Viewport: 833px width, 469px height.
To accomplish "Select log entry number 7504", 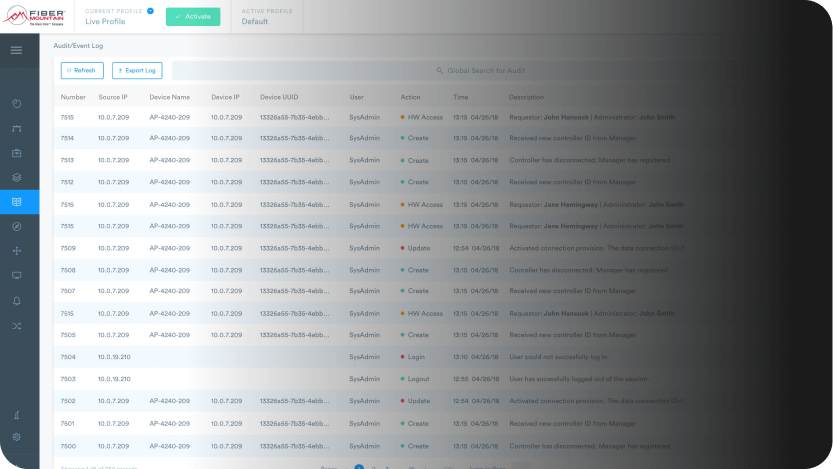I will 68,357.
